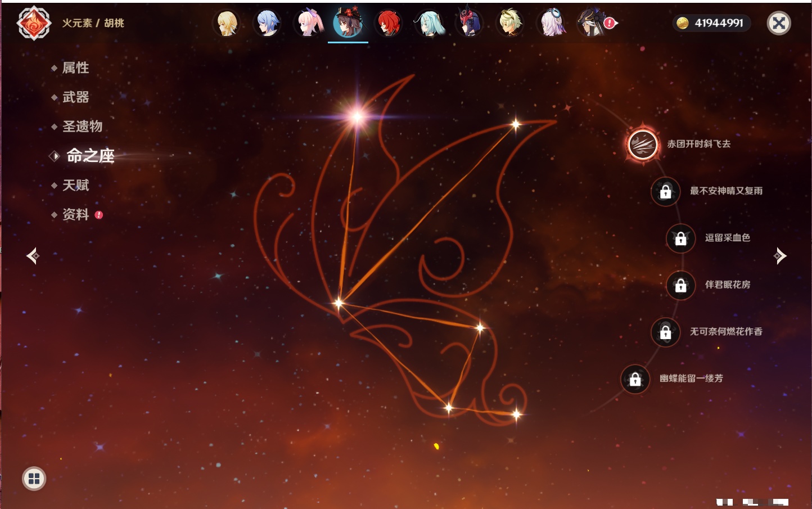
Task: Click the 逗留采血色 label
Action: click(x=728, y=237)
